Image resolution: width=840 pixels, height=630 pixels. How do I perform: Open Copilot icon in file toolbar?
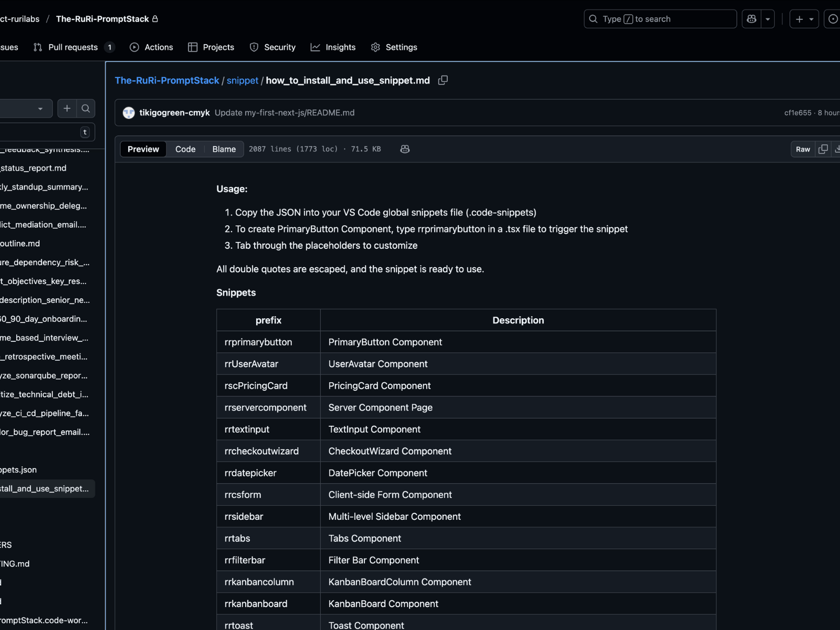pyautogui.click(x=405, y=149)
